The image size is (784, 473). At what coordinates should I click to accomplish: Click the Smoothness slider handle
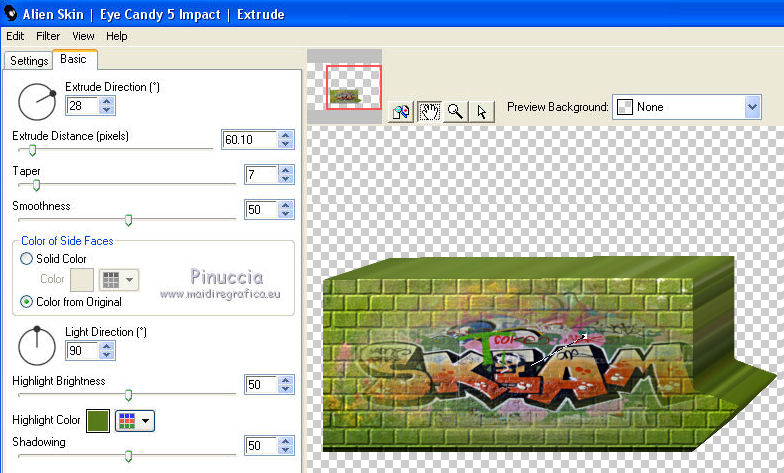[x=128, y=220]
